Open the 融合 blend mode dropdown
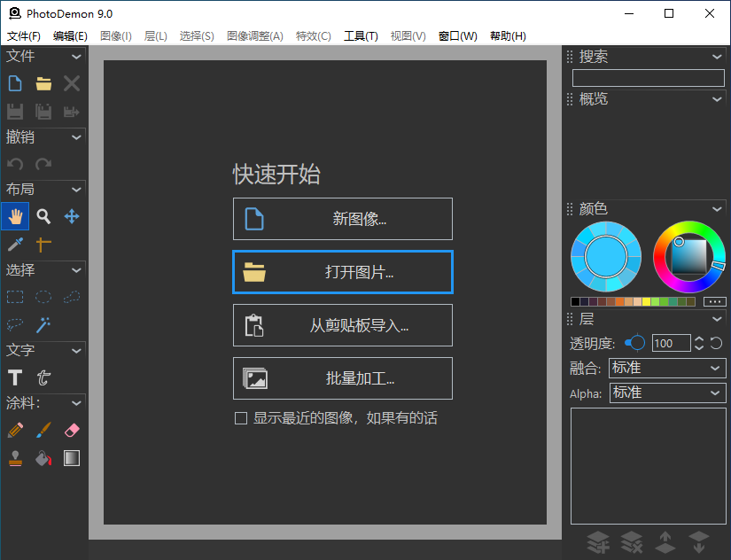The height and width of the screenshot is (560, 731). 667,368
